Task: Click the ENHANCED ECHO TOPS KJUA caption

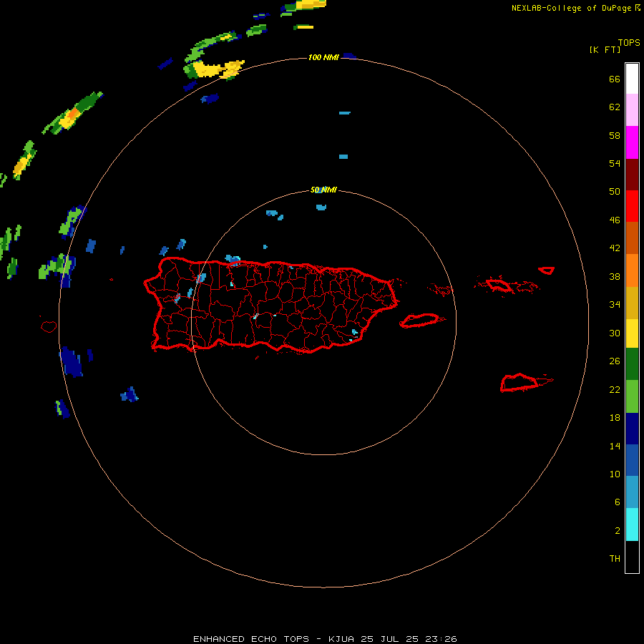Action: (x=325, y=639)
